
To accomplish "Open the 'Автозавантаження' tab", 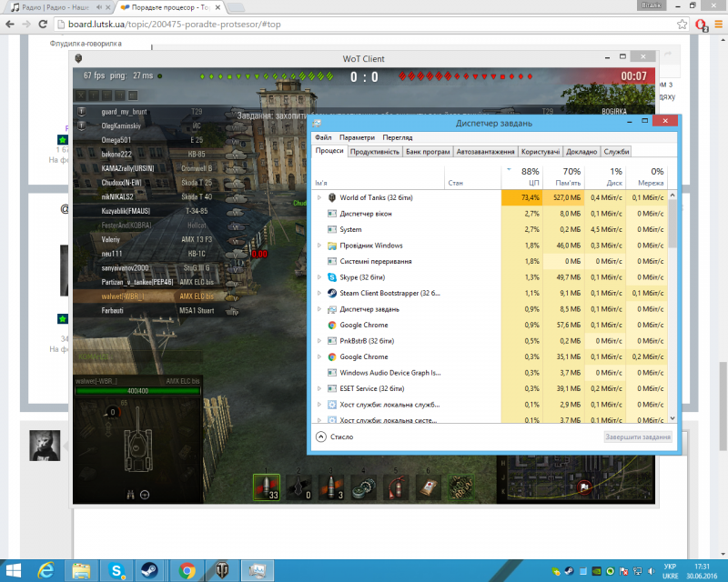I will tap(486, 152).
